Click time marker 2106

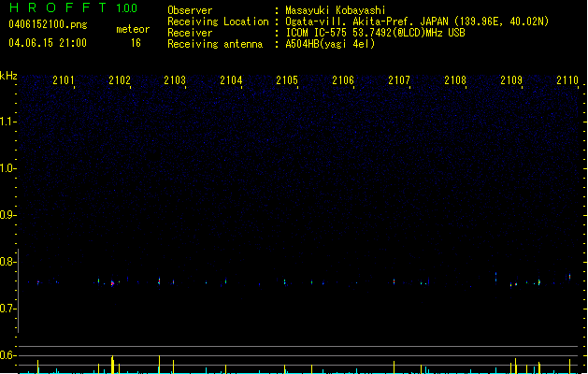click(x=343, y=80)
